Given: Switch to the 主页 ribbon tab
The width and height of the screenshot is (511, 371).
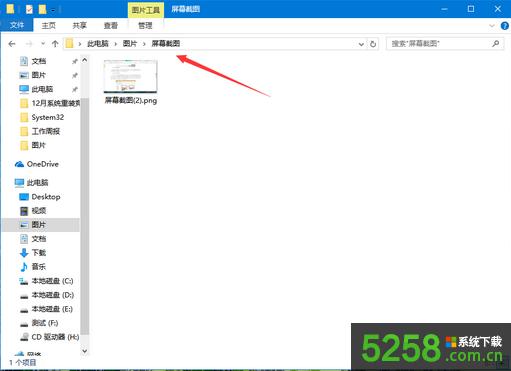Looking at the screenshot, I should coord(49,25).
